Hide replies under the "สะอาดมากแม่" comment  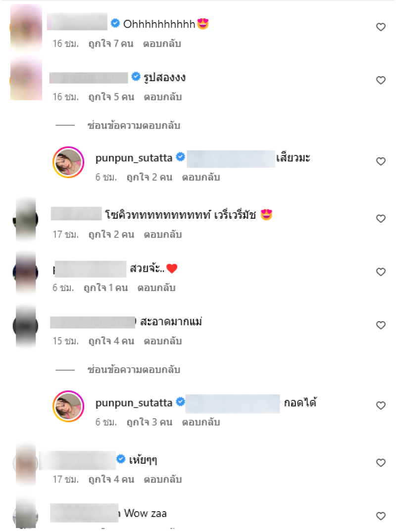tap(134, 370)
